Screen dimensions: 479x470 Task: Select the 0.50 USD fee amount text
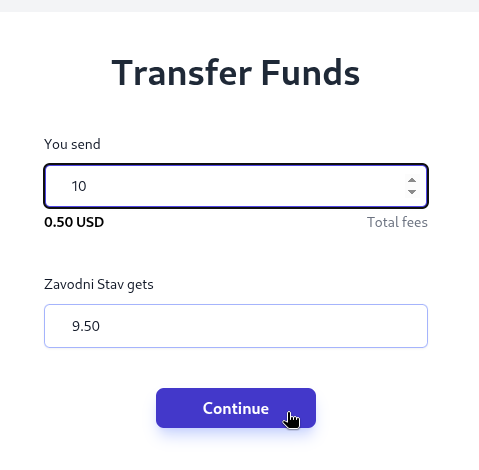coord(74,222)
